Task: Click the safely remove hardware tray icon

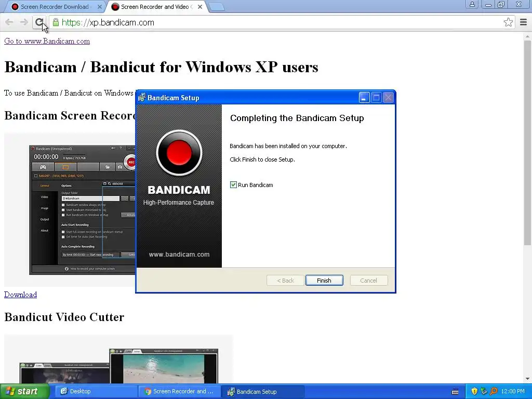Action: [484, 391]
